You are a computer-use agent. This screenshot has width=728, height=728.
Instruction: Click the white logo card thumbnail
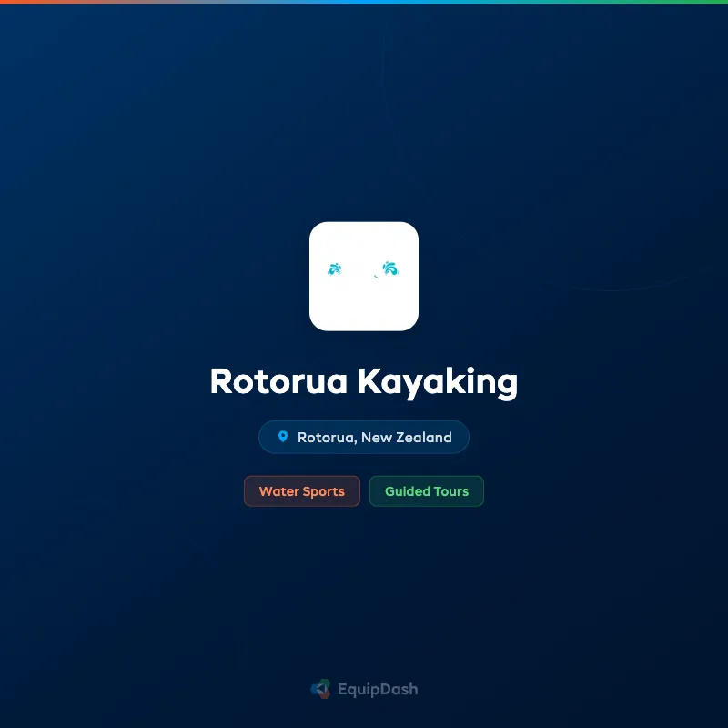click(364, 278)
